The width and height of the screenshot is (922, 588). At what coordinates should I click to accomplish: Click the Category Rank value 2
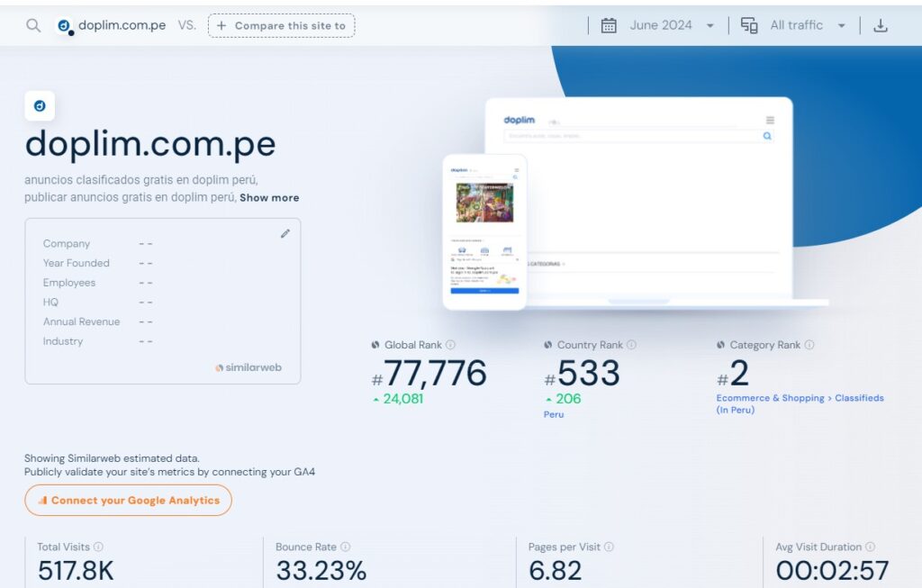733,374
